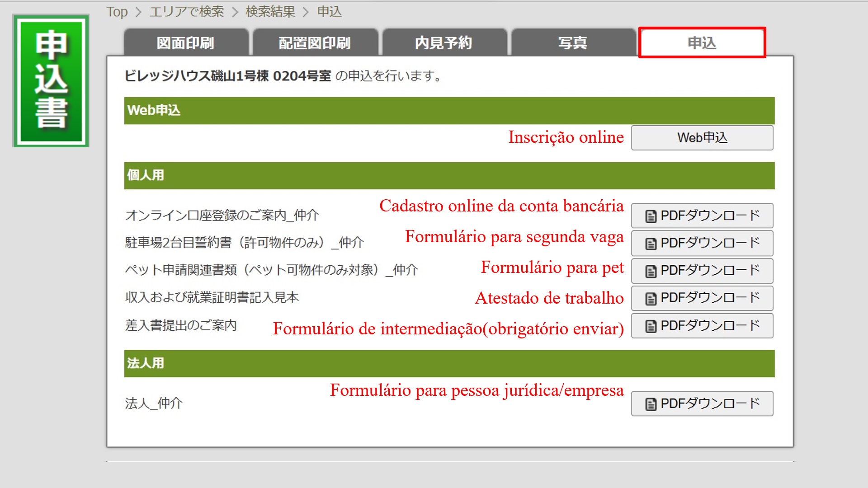Select the 内見予約 tab

(443, 43)
